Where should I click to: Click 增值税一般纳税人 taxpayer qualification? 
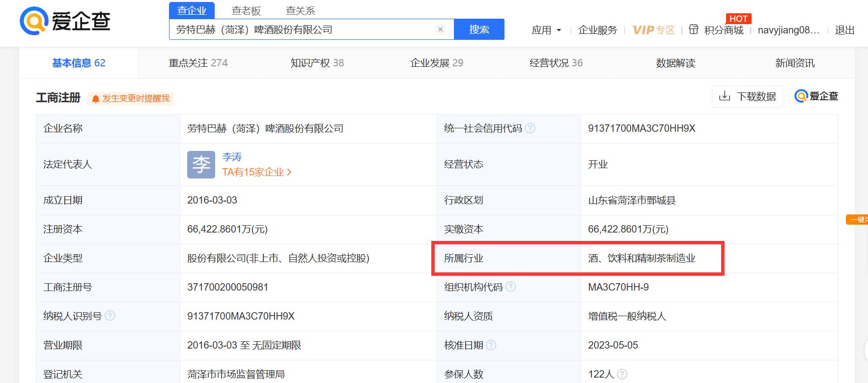627,316
